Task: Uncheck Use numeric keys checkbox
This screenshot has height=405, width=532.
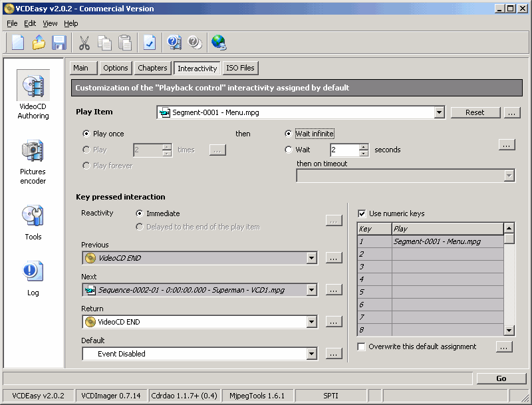Action: pyautogui.click(x=362, y=213)
